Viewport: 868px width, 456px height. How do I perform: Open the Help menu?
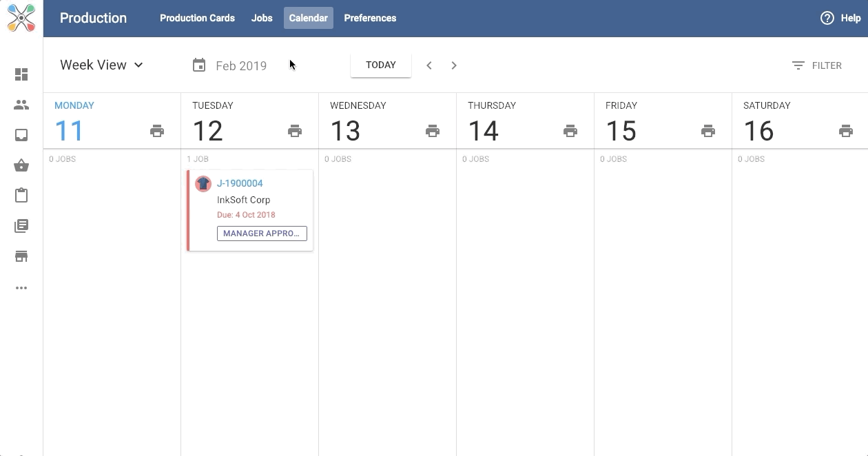click(x=840, y=18)
